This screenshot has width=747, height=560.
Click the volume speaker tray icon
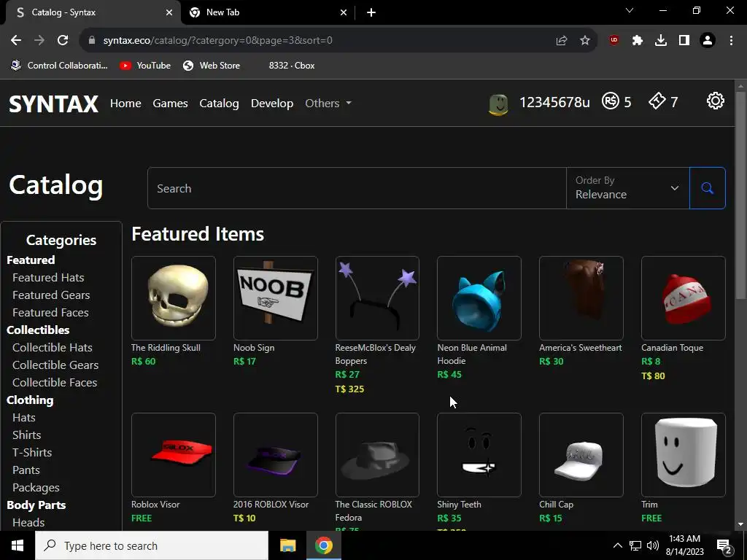tap(653, 545)
